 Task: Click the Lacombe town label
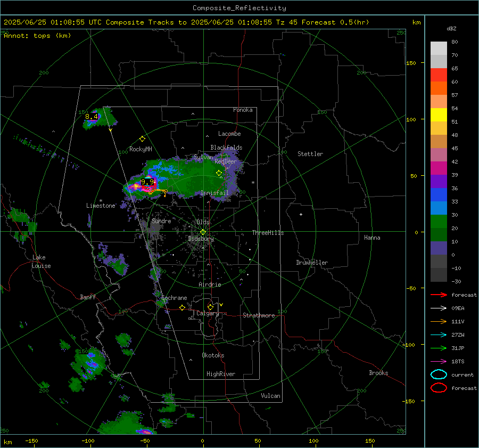tap(229, 134)
